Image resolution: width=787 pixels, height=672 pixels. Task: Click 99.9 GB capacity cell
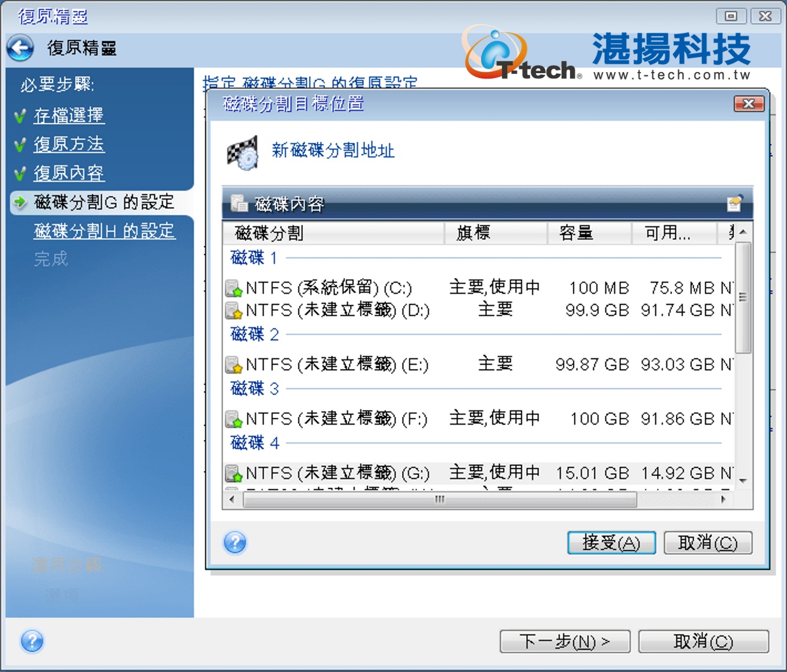[597, 310]
